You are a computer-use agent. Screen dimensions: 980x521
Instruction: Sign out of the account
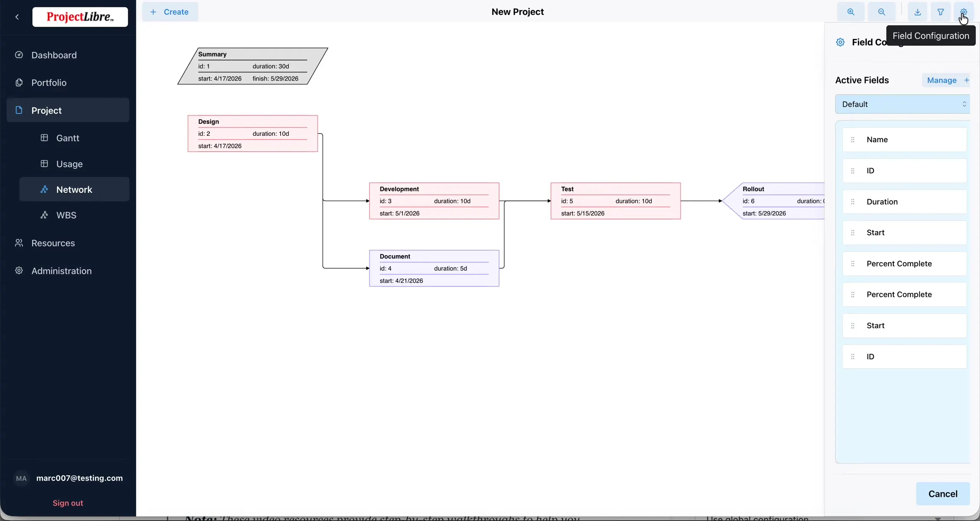(68, 503)
